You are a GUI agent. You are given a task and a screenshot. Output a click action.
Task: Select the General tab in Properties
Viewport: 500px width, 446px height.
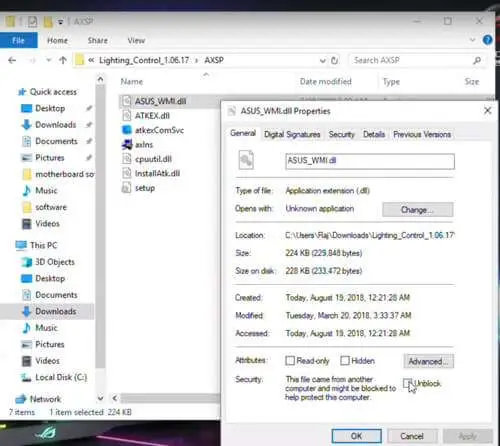243,133
